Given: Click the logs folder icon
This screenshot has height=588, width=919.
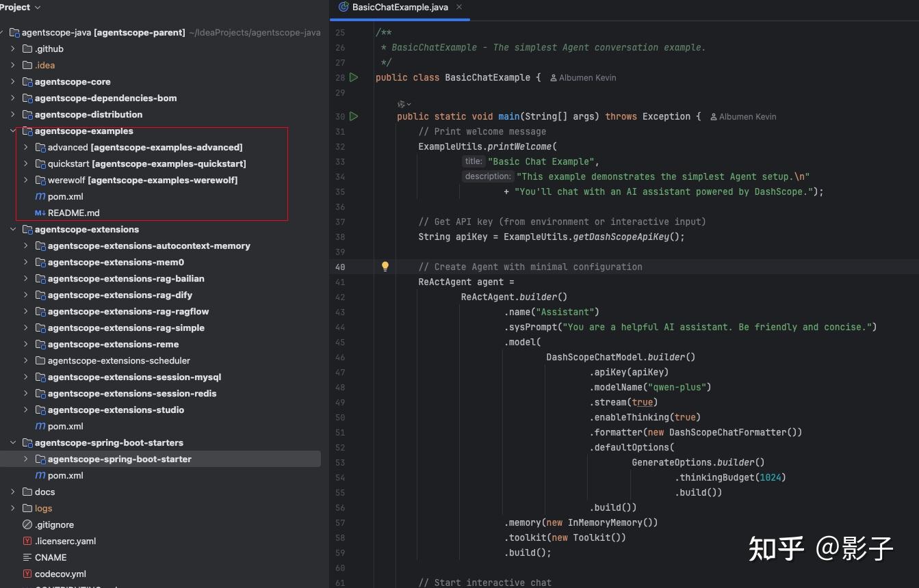Looking at the screenshot, I should [27, 508].
